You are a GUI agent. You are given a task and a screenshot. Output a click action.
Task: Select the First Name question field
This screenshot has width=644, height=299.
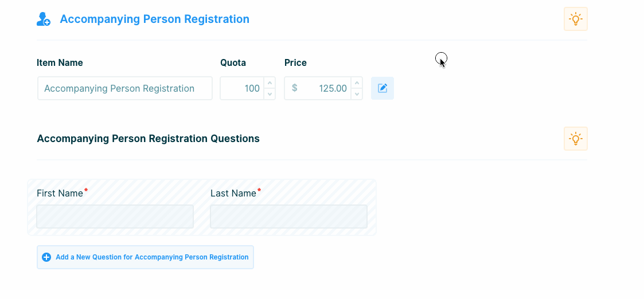tap(115, 217)
